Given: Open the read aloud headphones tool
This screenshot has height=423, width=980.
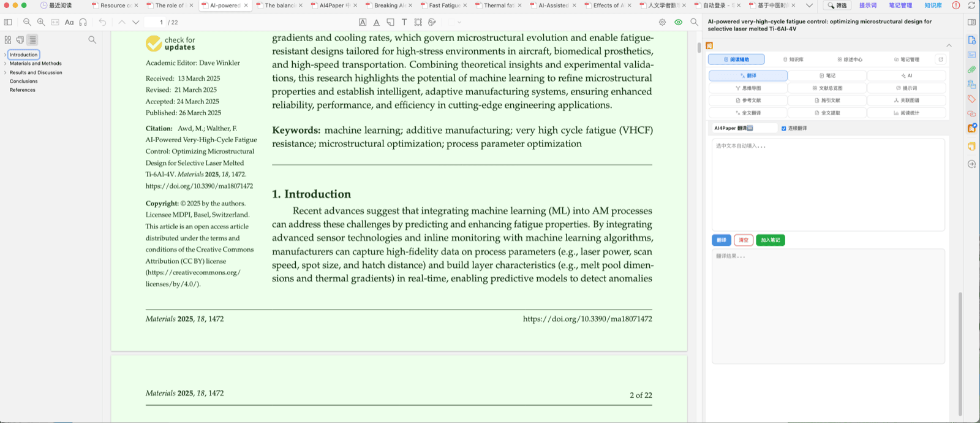Looking at the screenshot, I should [83, 22].
